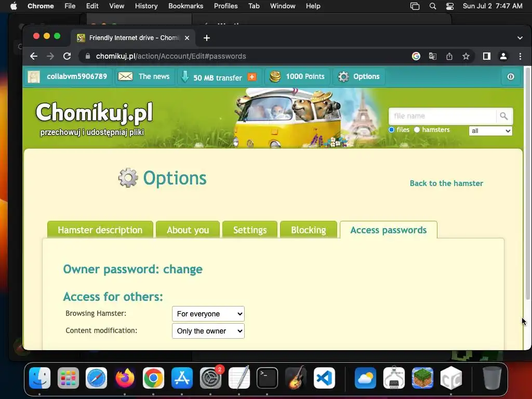
Task: Open Google icon in address bar
Action: (416, 56)
